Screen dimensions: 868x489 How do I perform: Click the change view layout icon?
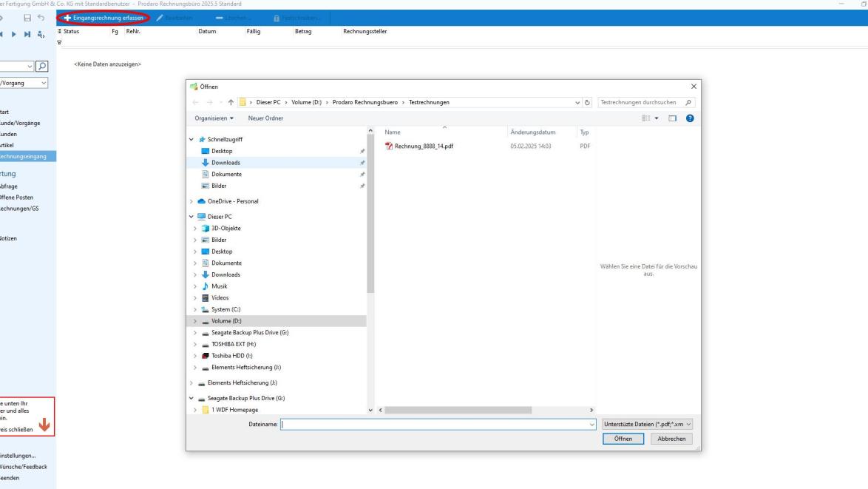[646, 118]
